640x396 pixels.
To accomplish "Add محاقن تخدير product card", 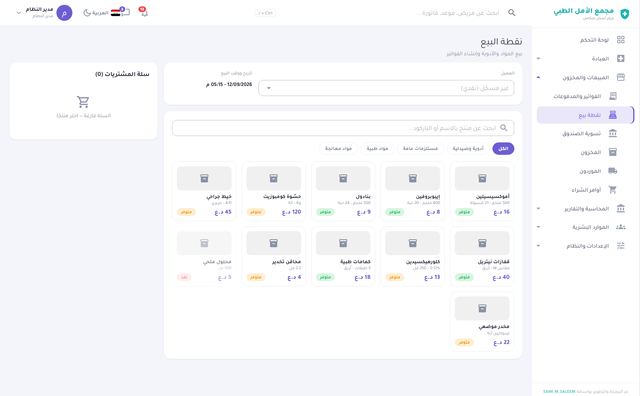I will (x=273, y=256).
